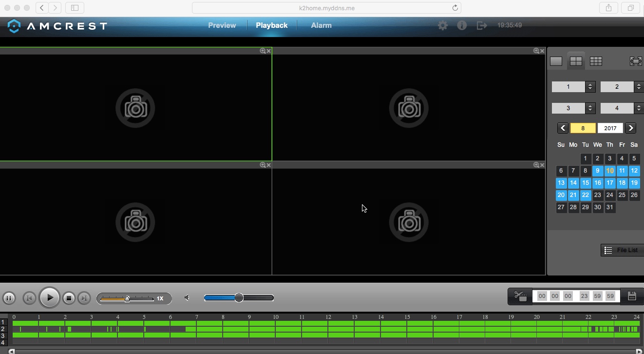Open the File List button

pyautogui.click(x=623, y=250)
